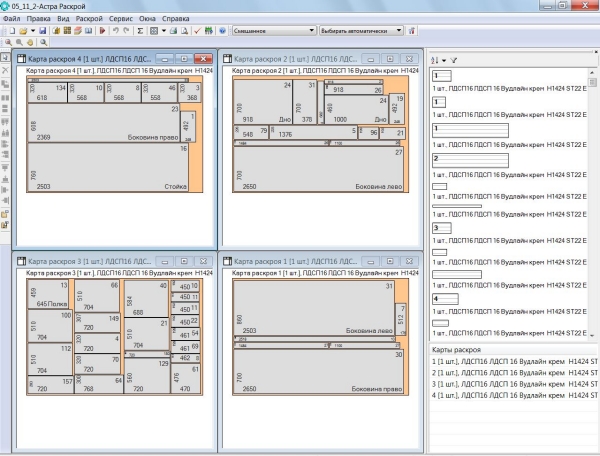Select the pointer tool in left toolbar

(5, 57)
